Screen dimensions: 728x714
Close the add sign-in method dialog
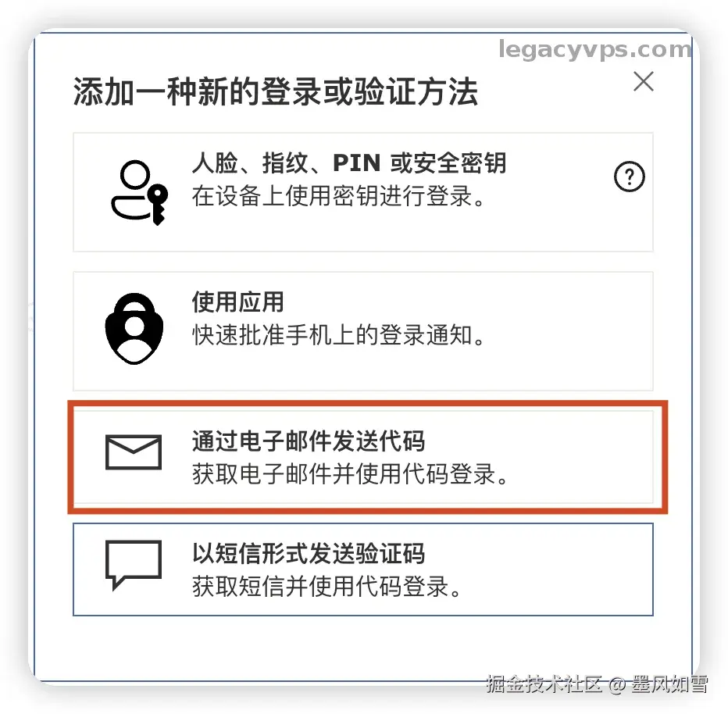click(x=644, y=82)
